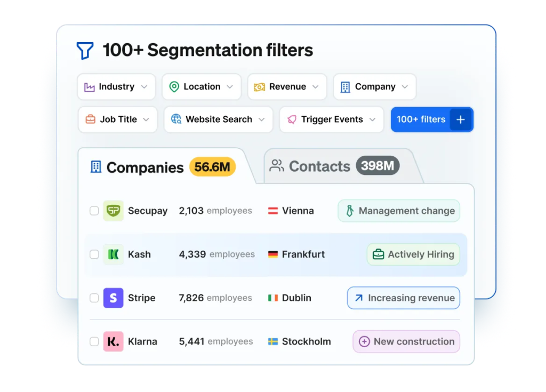
Task: Select the Website Search globe icon
Action: [x=176, y=119]
